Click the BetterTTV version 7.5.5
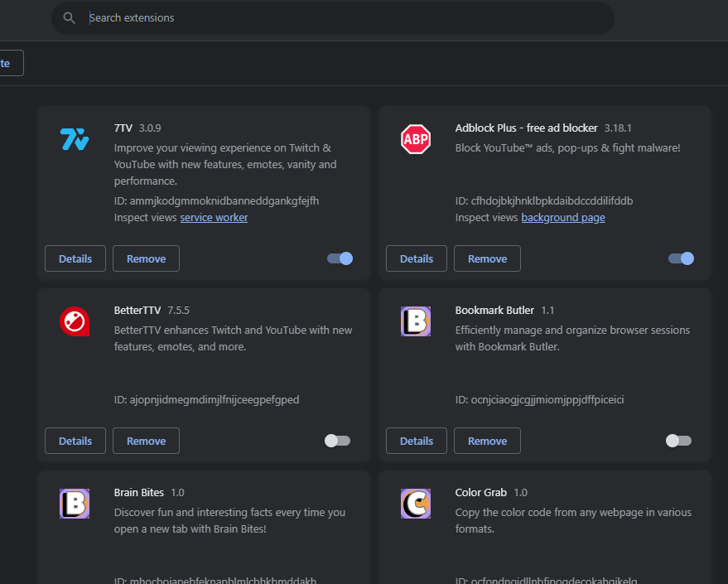 [178, 310]
